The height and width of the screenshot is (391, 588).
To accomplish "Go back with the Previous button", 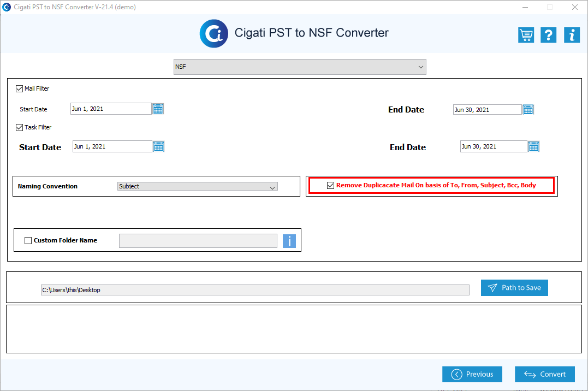I will click(x=472, y=374).
